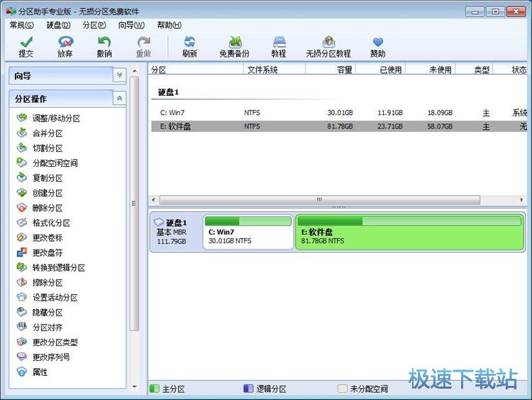
Task: Expand the 向导 wizard panel
Action: 119,75
